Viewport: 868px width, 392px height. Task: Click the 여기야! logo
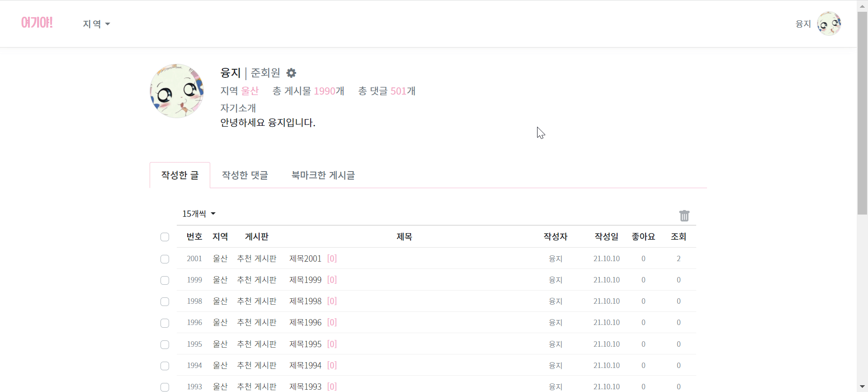37,23
